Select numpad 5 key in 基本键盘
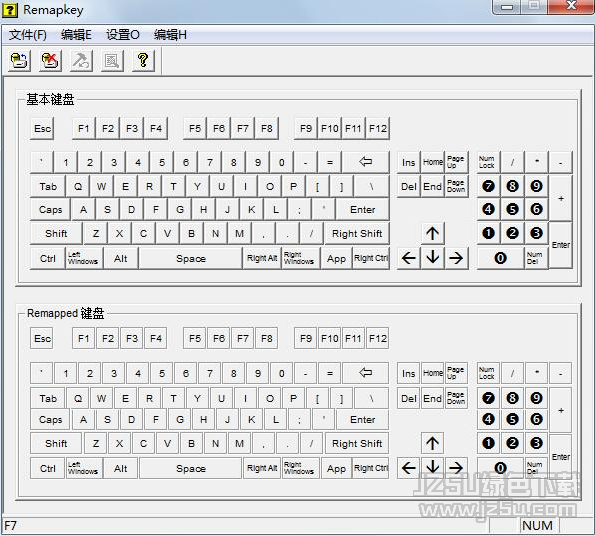 coord(512,209)
